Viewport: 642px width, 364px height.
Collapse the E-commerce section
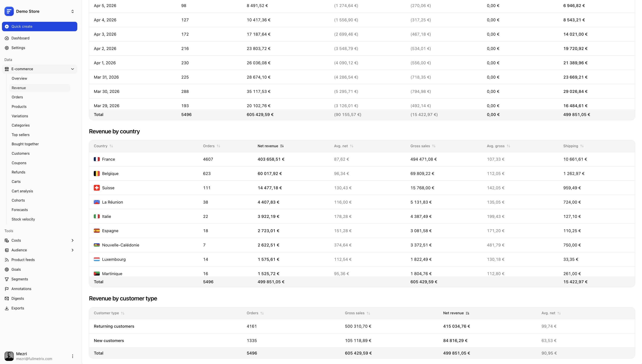(x=72, y=69)
